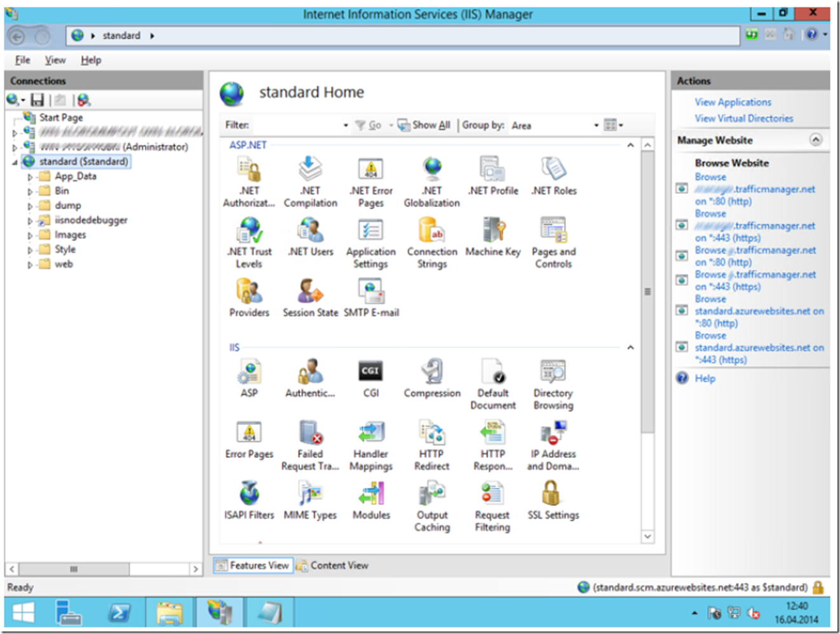The height and width of the screenshot is (634, 840).
Task: Open Pages and Controls feature
Action: pyautogui.click(x=554, y=243)
